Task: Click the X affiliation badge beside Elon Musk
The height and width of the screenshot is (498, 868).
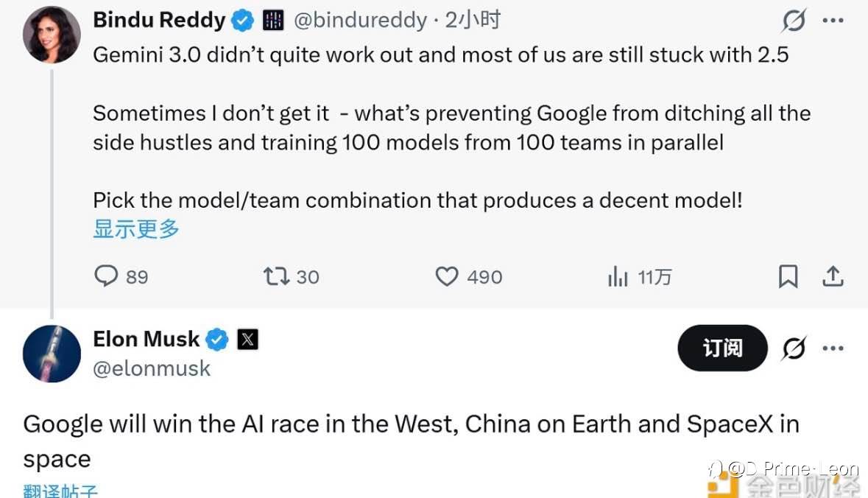Action: (247, 340)
